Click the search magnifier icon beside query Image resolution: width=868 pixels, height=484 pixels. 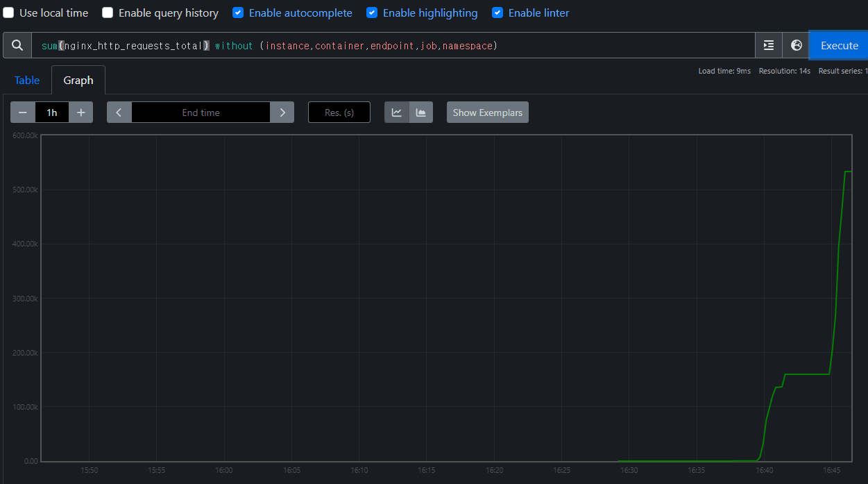[17, 45]
